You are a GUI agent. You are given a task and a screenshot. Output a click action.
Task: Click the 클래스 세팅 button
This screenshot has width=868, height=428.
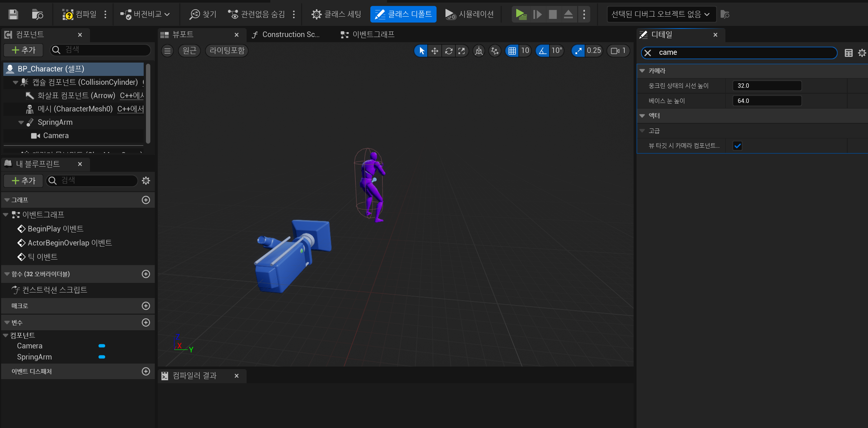[x=336, y=14]
